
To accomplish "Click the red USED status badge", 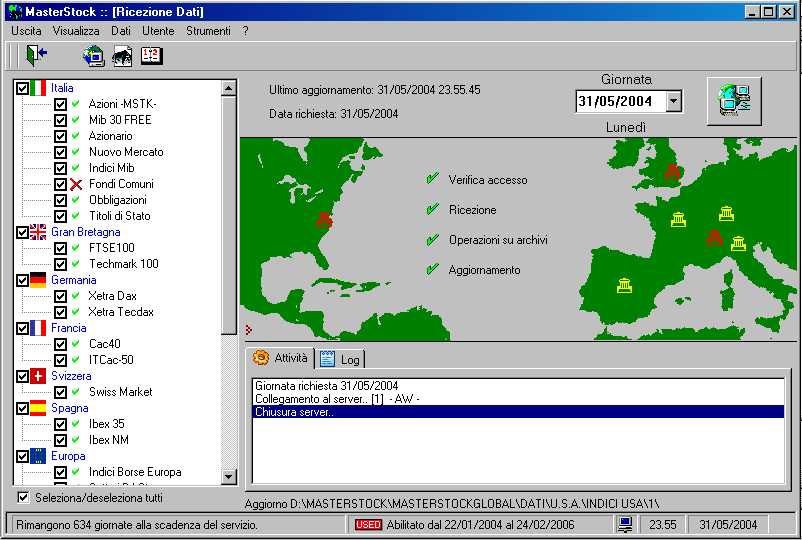I will [368, 525].
